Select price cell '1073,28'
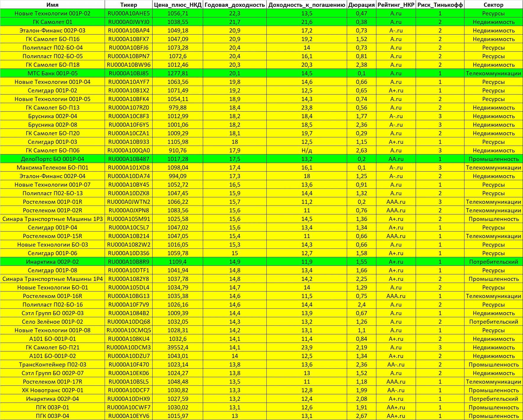 click(x=178, y=48)
